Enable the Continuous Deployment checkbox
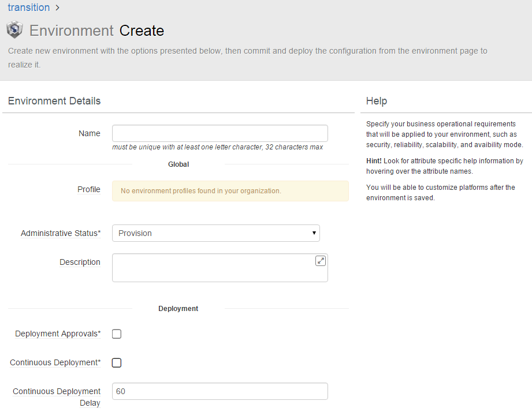 pos(116,362)
